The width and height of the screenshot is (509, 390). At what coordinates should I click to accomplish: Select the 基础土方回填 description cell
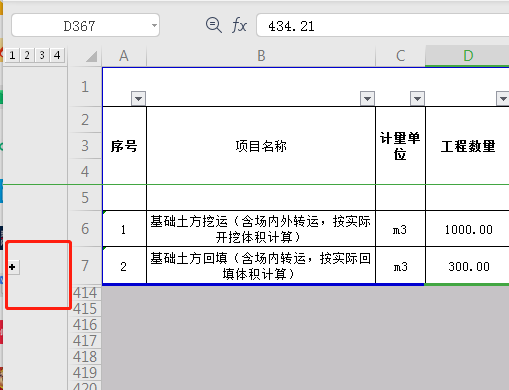click(261, 266)
